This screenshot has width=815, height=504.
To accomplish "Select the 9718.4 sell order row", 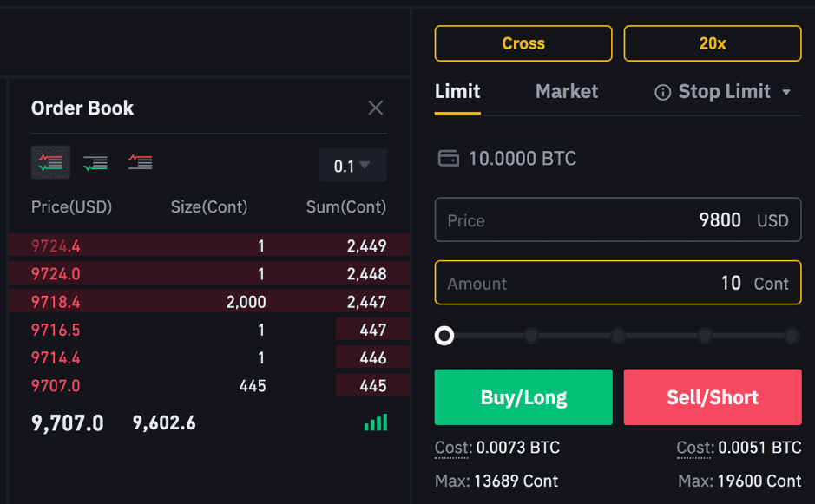I will pyautogui.click(x=209, y=301).
